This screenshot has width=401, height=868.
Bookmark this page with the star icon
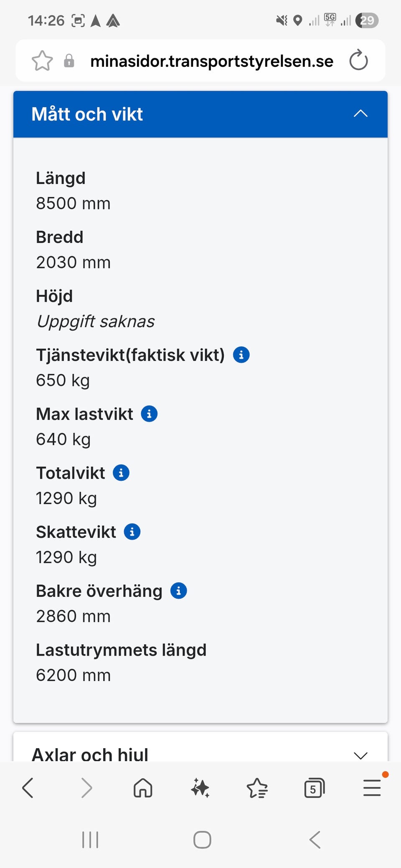(42, 61)
